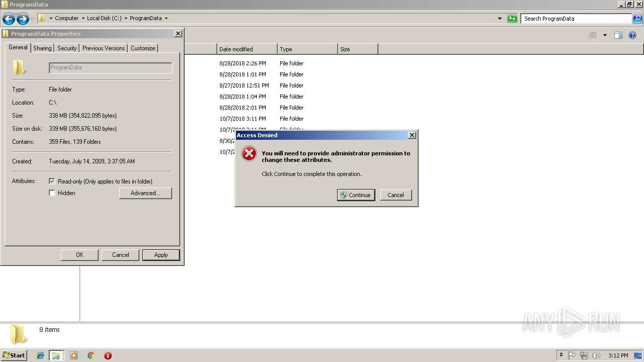Restore down the ProgramData Explorer window
The width and height of the screenshot is (644, 362).
click(x=629, y=5)
